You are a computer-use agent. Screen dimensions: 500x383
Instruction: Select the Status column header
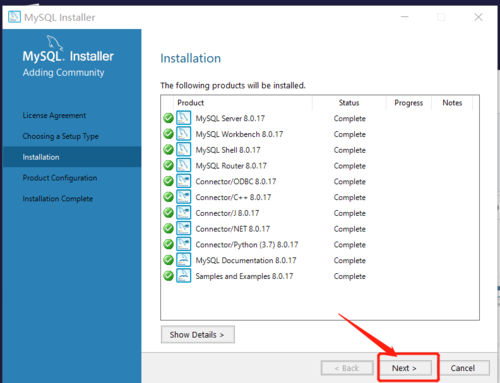click(x=349, y=103)
